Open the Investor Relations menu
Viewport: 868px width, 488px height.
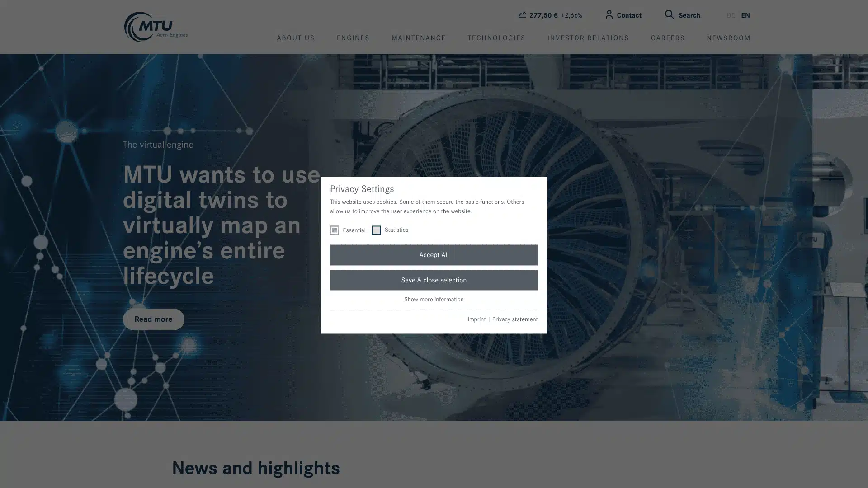click(588, 38)
